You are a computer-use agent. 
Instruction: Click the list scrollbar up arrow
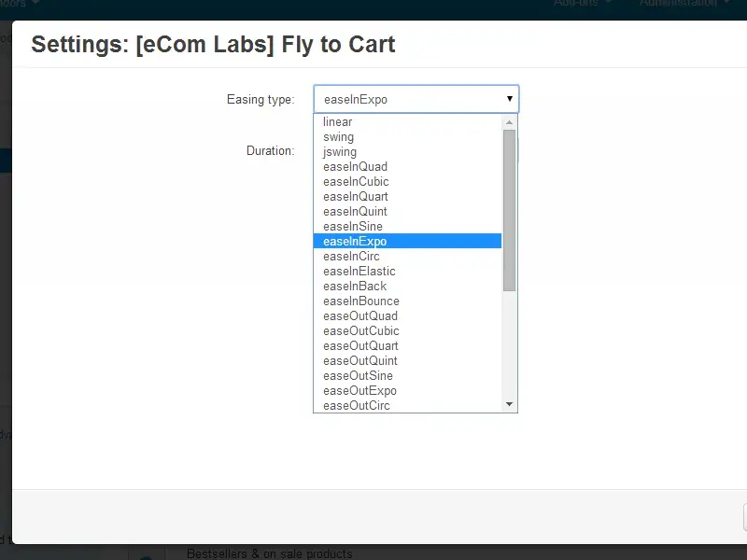point(509,121)
